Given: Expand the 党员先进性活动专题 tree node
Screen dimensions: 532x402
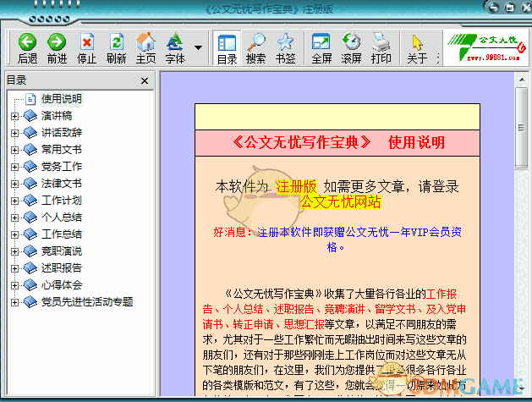Looking at the screenshot, I should (14, 302).
